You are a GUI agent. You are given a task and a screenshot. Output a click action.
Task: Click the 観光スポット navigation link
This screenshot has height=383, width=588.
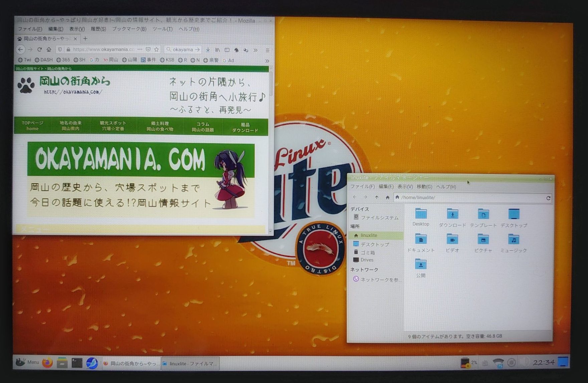(x=113, y=126)
